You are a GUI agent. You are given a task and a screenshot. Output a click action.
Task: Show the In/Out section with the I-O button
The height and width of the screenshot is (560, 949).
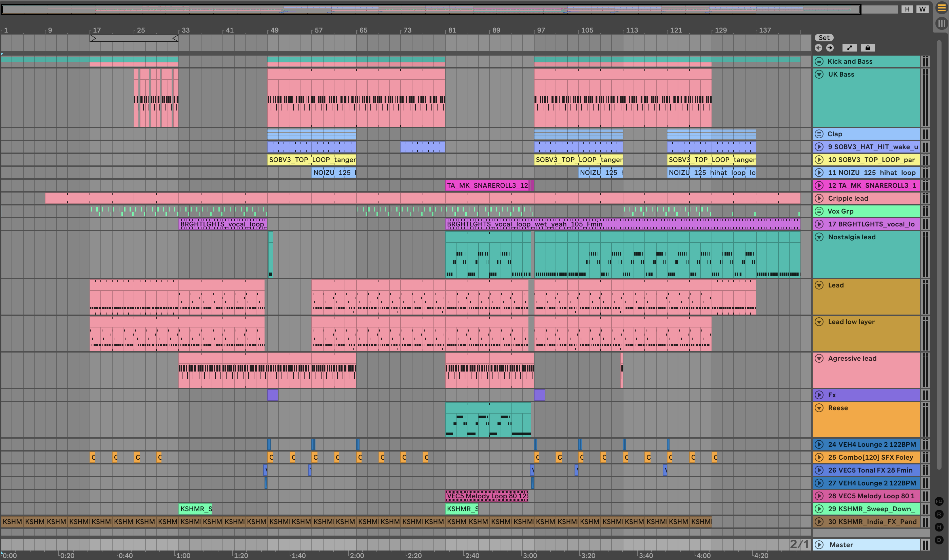click(x=939, y=501)
